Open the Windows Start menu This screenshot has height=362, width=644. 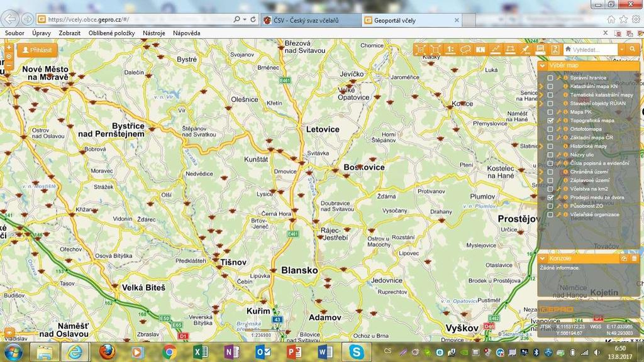[x=13, y=352]
